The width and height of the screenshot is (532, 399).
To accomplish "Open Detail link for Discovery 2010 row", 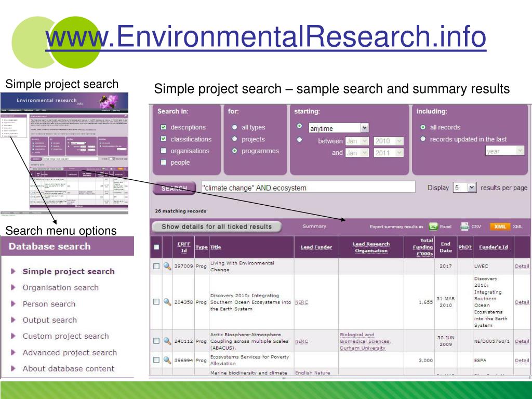I will pos(522,302).
